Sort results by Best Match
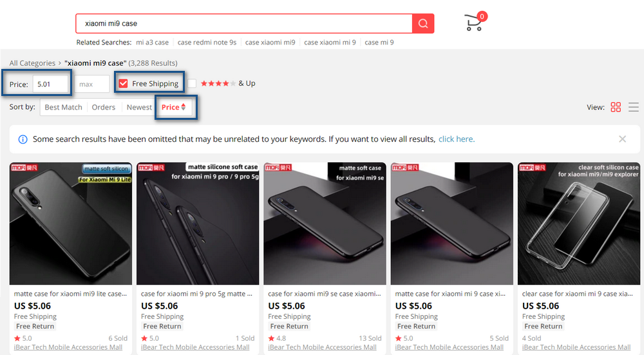This screenshot has height=355, width=644. pos(63,108)
